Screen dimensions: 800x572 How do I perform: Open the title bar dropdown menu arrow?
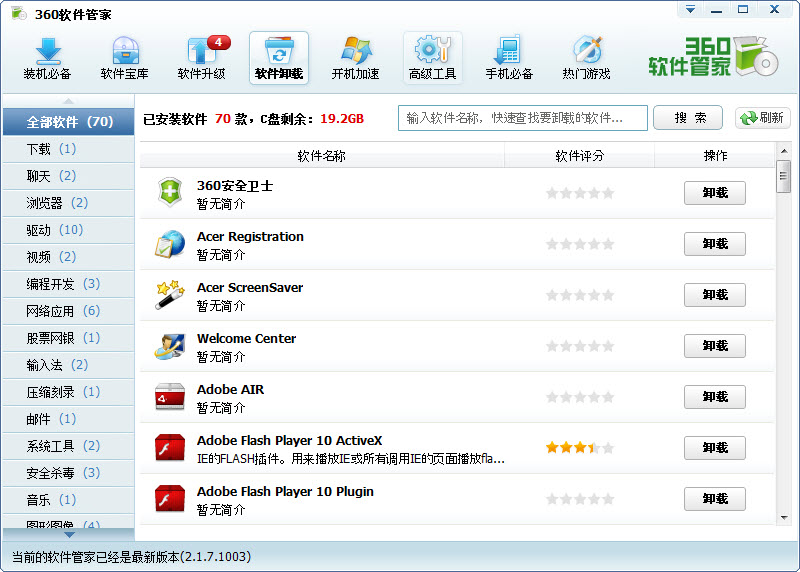coord(690,9)
